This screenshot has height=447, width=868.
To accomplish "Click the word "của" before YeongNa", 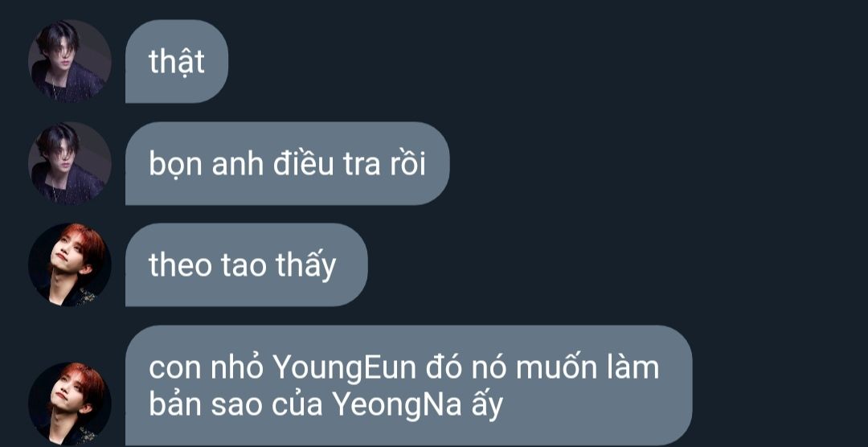I will [297, 405].
